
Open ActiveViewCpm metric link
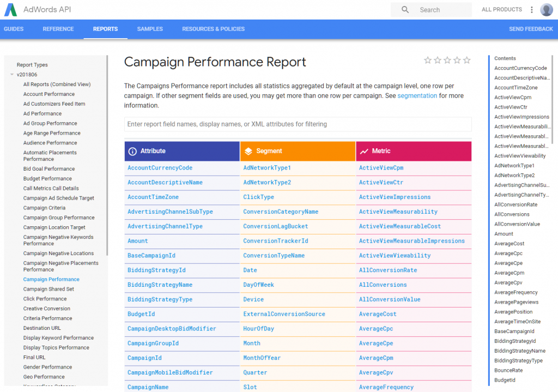coord(381,168)
